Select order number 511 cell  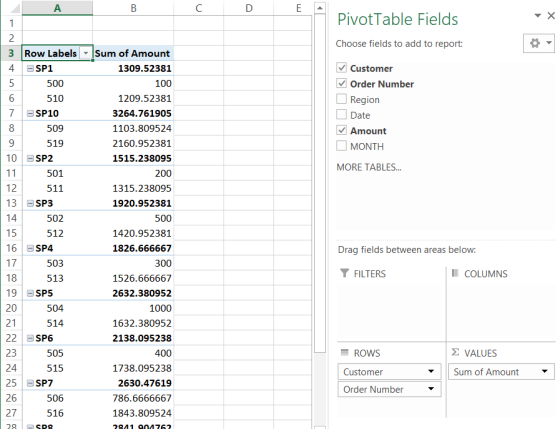(57, 188)
